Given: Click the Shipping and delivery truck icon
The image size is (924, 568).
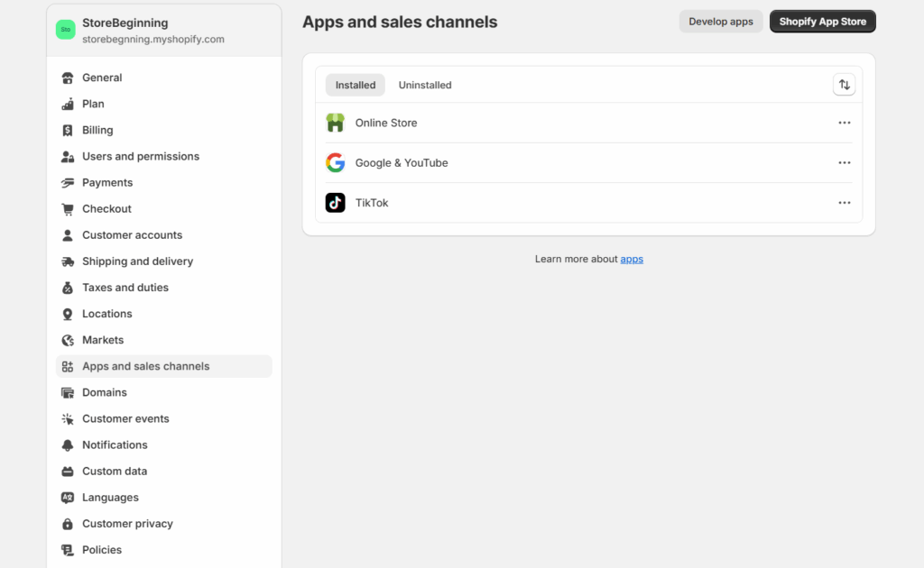Looking at the screenshot, I should (x=68, y=261).
